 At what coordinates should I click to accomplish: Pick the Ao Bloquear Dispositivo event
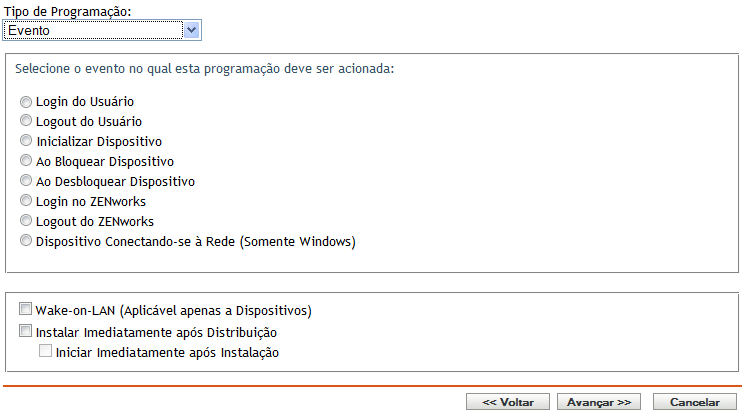point(26,162)
